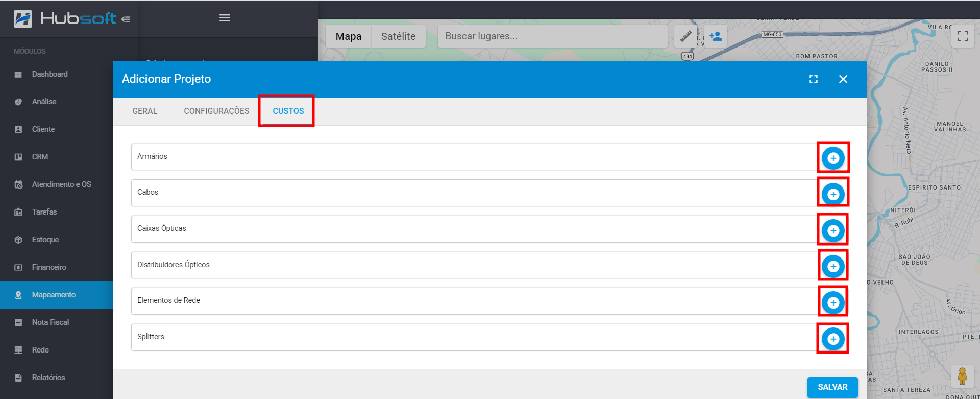Click the Elementos de Rede row label
This screenshot has height=399, width=980.
click(x=168, y=300)
